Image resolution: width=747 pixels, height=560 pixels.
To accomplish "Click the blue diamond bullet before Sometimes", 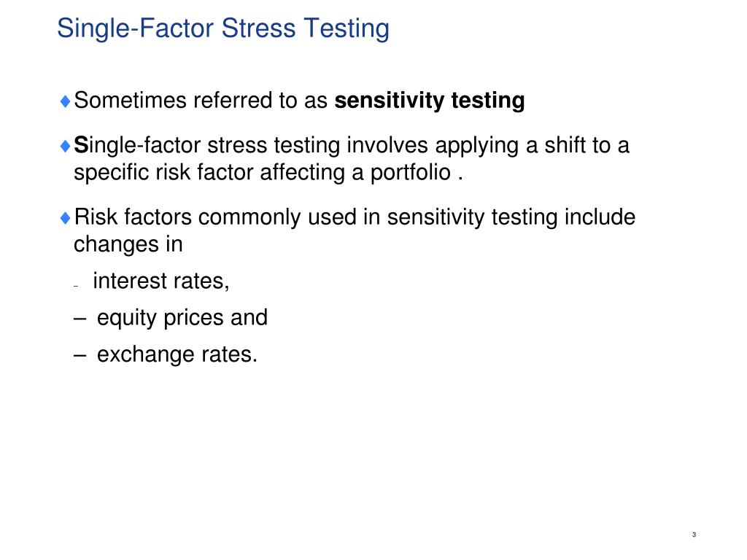I will (66, 101).
